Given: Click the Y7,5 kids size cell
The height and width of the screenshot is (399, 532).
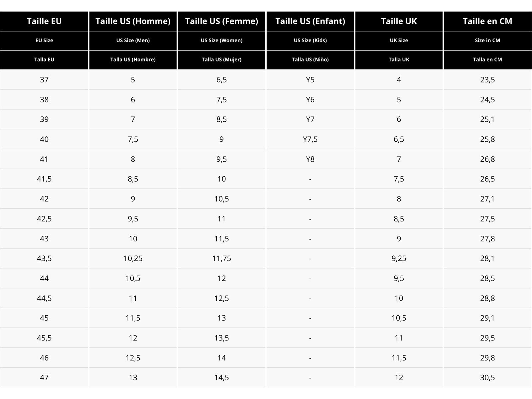Looking at the screenshot, I should pyautogui.click(x=310, y=139).
